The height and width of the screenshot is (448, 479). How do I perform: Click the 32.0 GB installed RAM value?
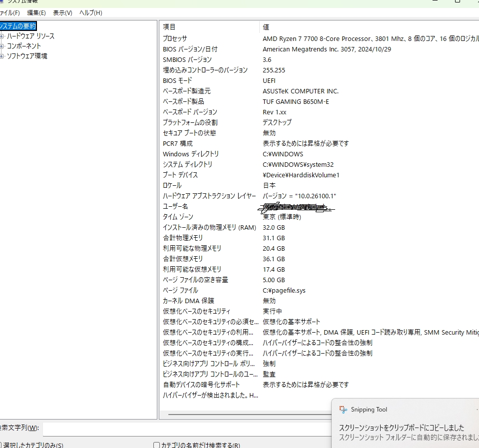click(274, 228)
